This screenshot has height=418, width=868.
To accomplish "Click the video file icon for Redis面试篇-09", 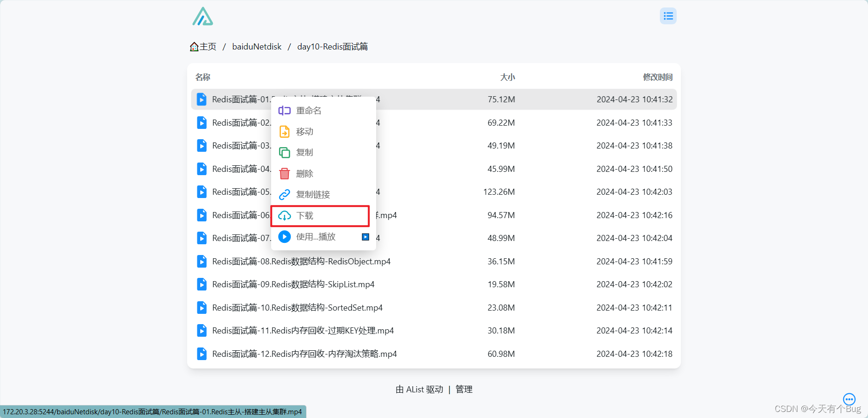I will pyautogui.click(x=202, y=284).
